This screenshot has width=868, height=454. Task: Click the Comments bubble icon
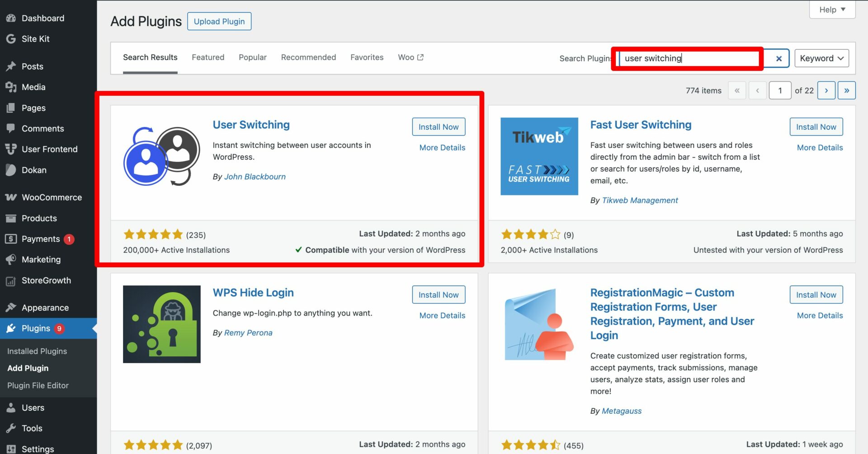click(11, 128)
